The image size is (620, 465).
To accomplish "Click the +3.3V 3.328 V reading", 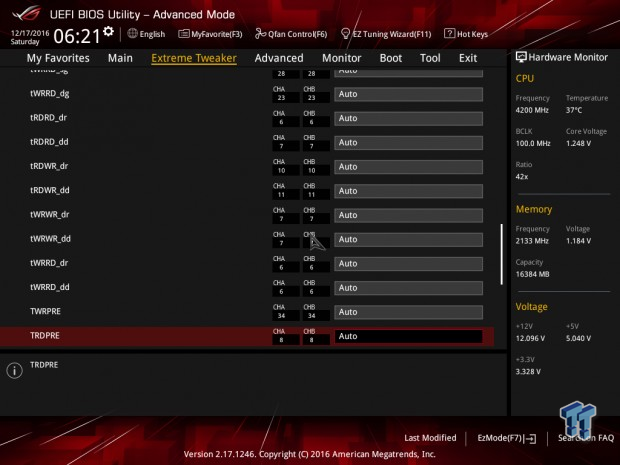I will pyautogui.click(x=528, y=372).
